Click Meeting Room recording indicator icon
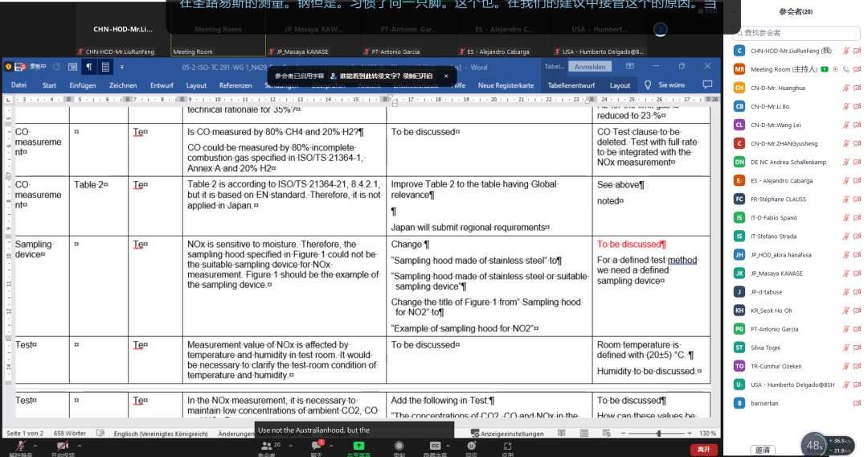 [835, 69]
